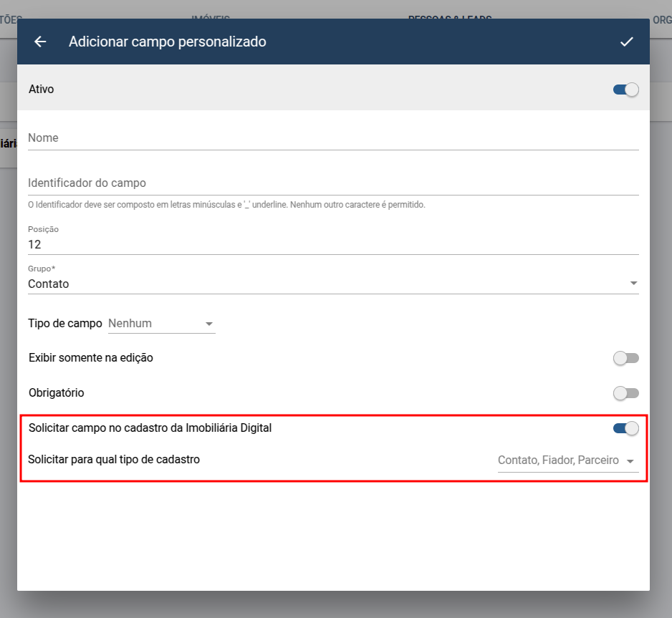
Task: Click the Solicitar para qual tipo de cadastro label
Action: pos(114,460)
